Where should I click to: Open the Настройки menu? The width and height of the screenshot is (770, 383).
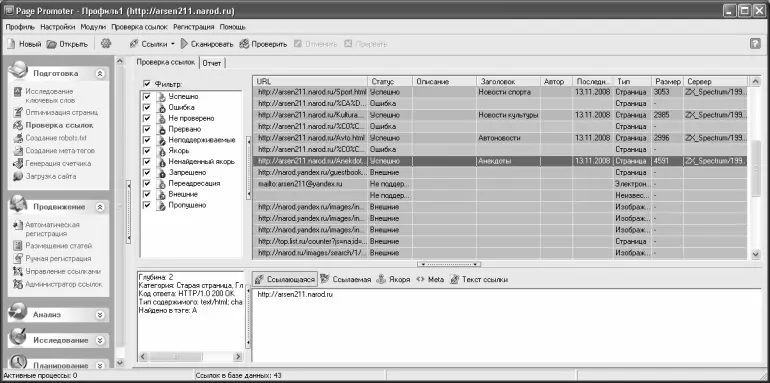(x=58, y=27)
